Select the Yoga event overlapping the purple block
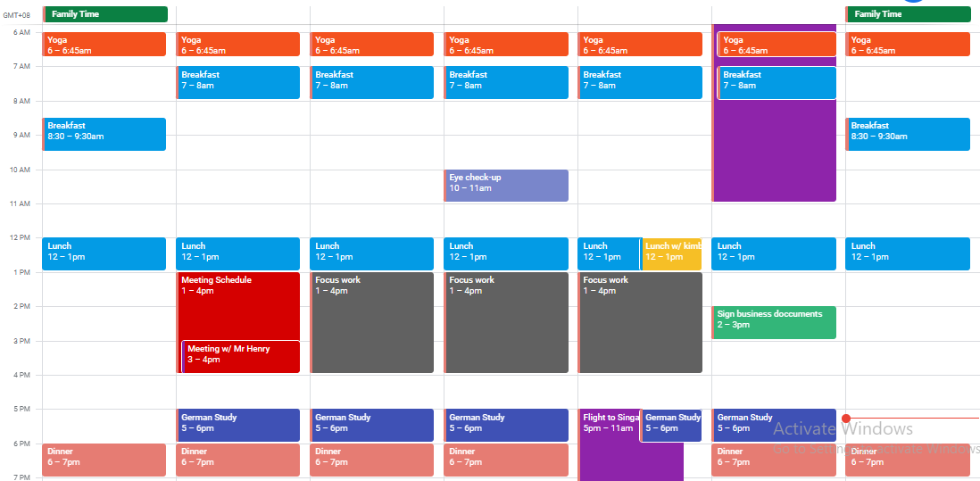Viewport: 980px width, 481px height. point(776,45)
